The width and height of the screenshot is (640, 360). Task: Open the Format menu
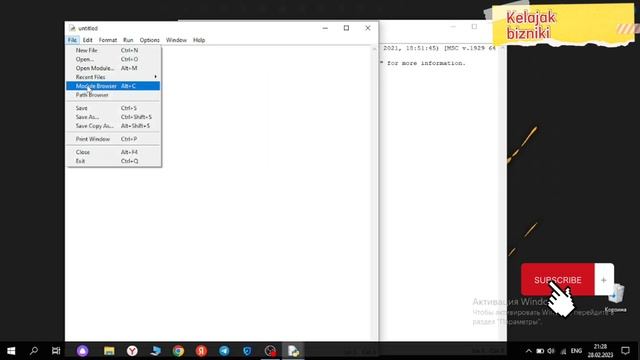click(x=108, y=40)
